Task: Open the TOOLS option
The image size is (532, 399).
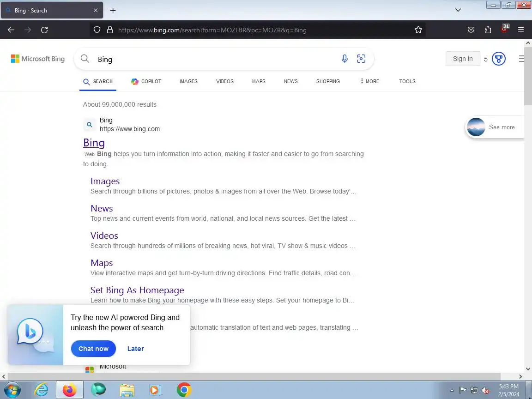Action: click(x=407, y=81)
